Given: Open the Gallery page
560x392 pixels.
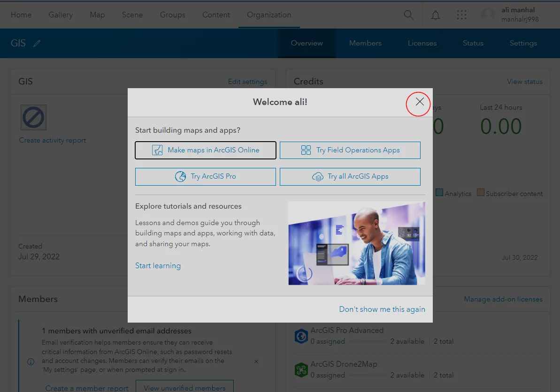Looking at the screenshot, I should [x=61, y=15].
